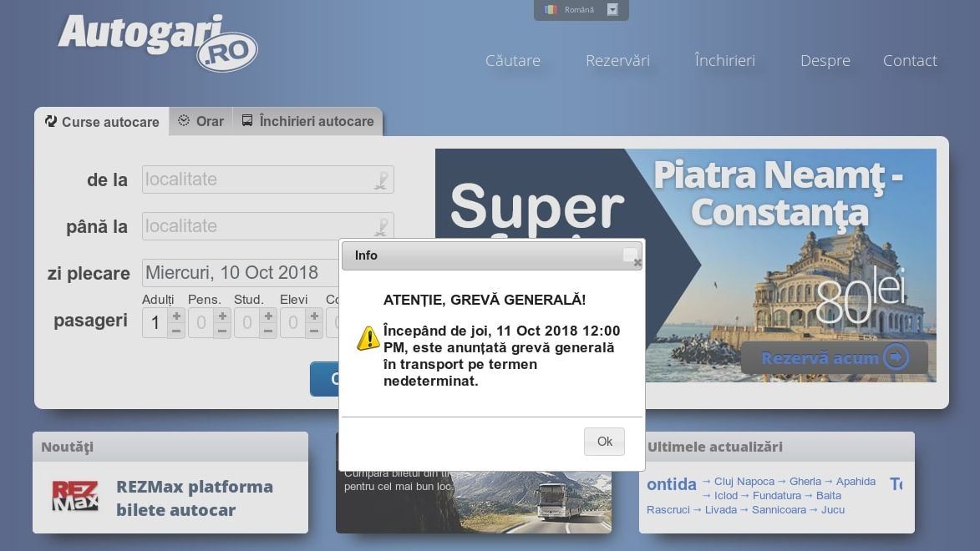
Task: Click the magnifier icon in the "până la" field
Action: 381,226
